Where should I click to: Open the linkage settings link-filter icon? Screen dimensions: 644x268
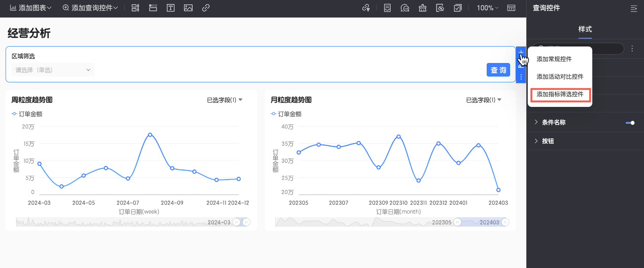click(x=366, y=8)
